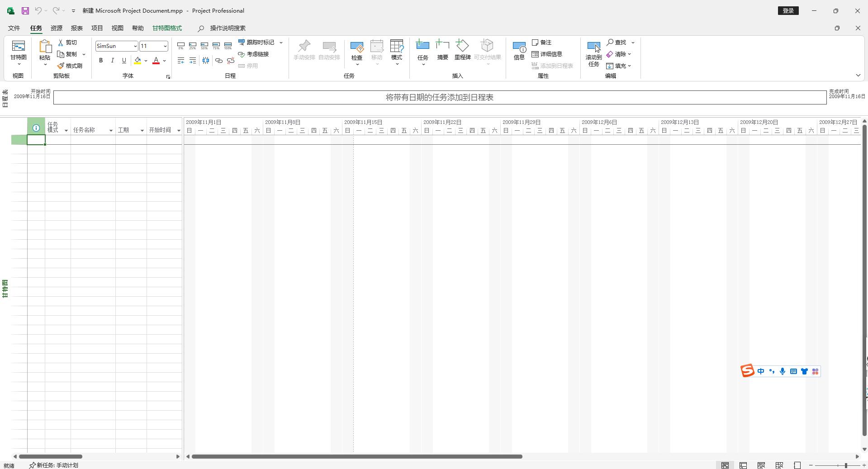Open task Details information
This screenshot has height=469, width=868.
547,54
